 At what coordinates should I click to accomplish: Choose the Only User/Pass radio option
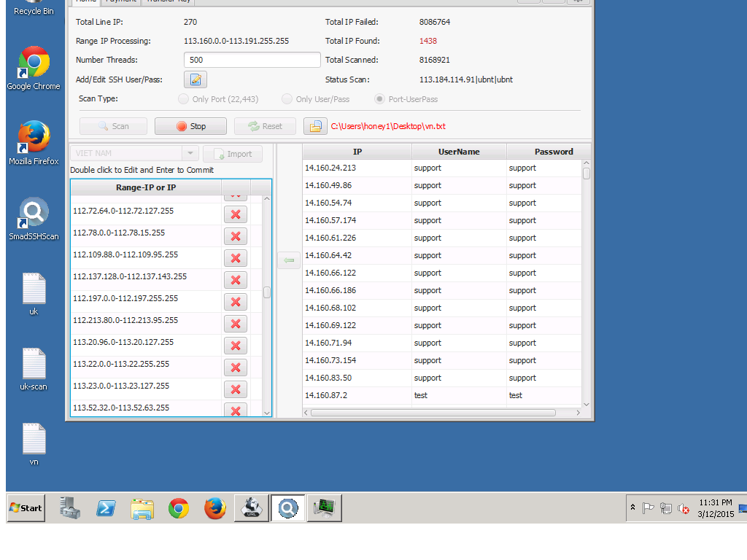[287, 99]
